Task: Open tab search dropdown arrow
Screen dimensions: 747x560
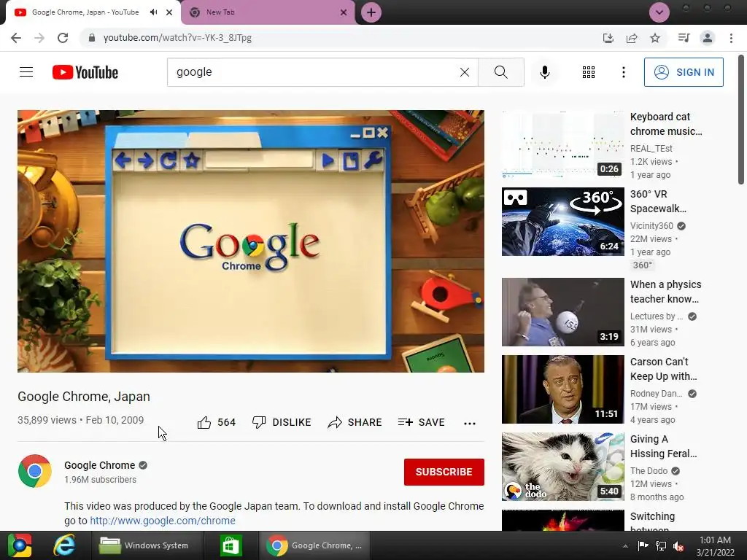Action: point(659,12)
